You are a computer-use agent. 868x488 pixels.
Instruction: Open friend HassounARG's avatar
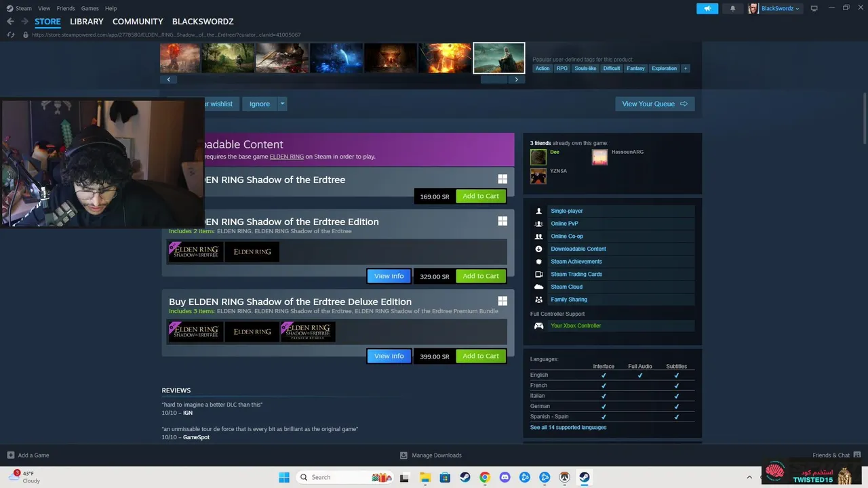pos(599,157)
